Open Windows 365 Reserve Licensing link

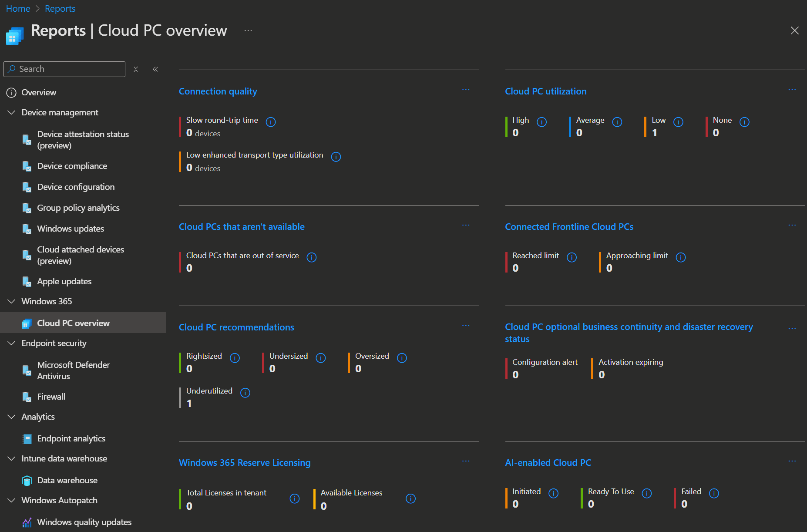click(245, 463)
